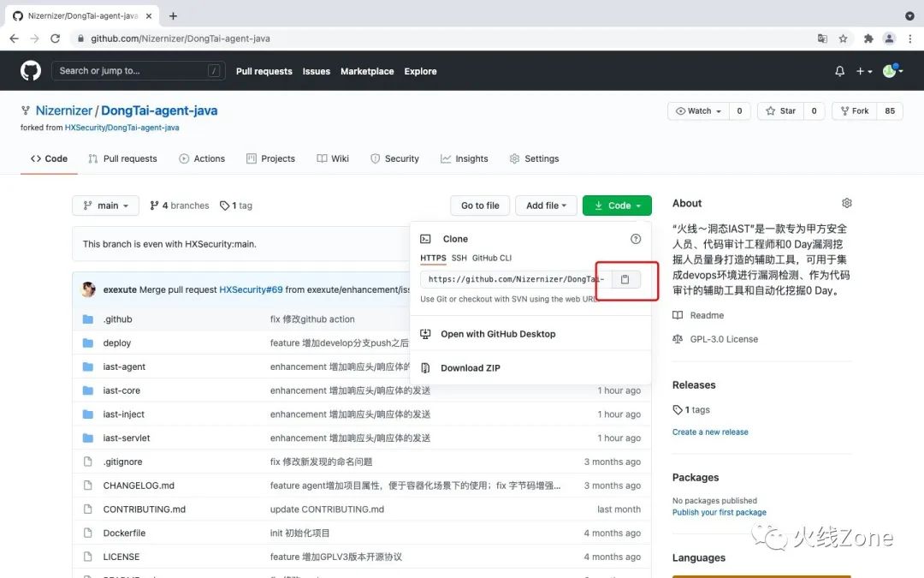Screen dimensions: 924x578
Task: Open Chrome three-dot menu
Action: [x=909, y=39]
